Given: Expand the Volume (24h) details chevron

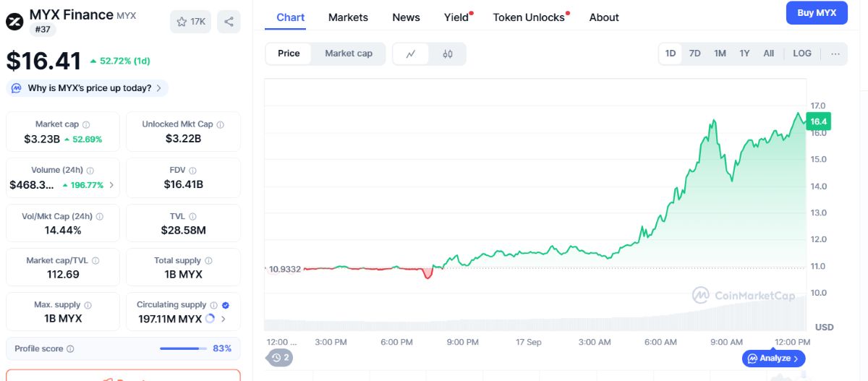Looking at the screenshot, I should click(x=111, y=185).
